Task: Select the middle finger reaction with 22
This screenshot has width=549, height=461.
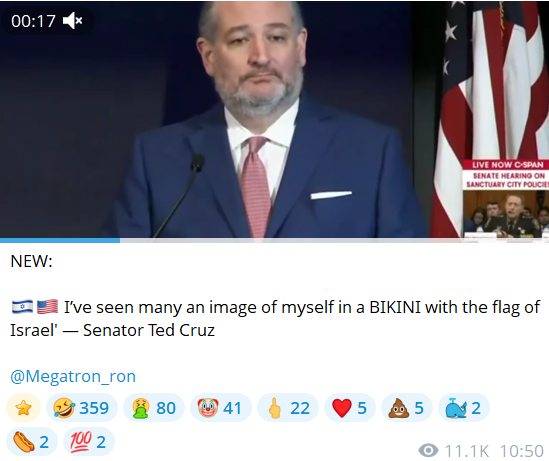Action: pyautogui.click(x=287, y=407)
